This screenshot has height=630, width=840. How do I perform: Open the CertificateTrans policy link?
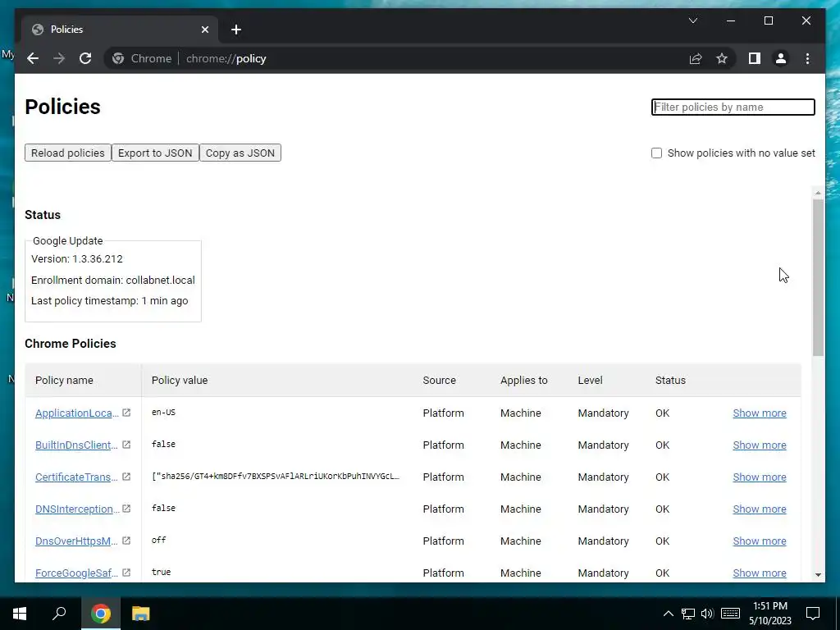pyautogui.click(x=76, y=477)
